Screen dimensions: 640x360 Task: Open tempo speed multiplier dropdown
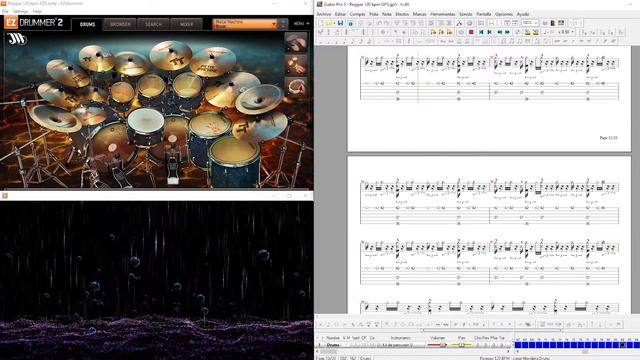[566, 32]
